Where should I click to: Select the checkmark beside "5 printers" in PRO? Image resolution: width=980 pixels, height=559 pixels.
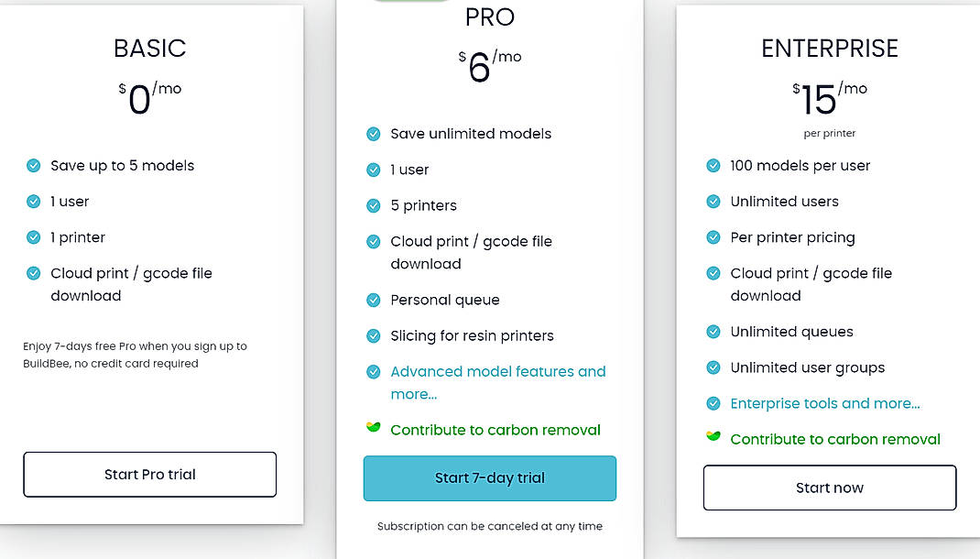tap(374, 205)
